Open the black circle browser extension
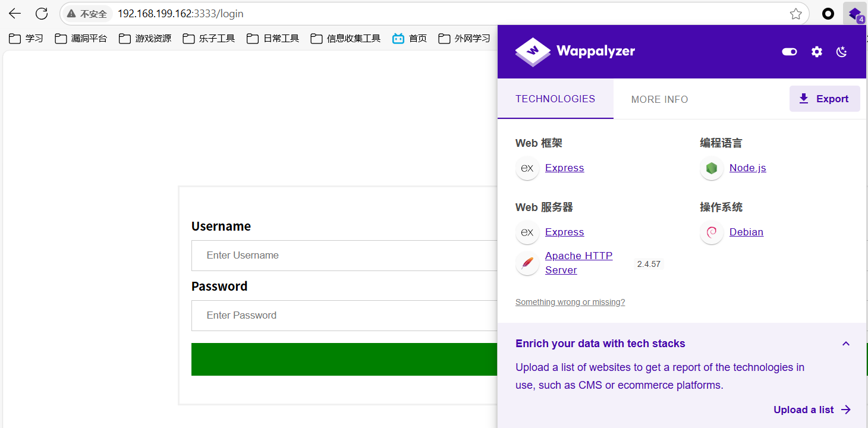 (828, 14)
